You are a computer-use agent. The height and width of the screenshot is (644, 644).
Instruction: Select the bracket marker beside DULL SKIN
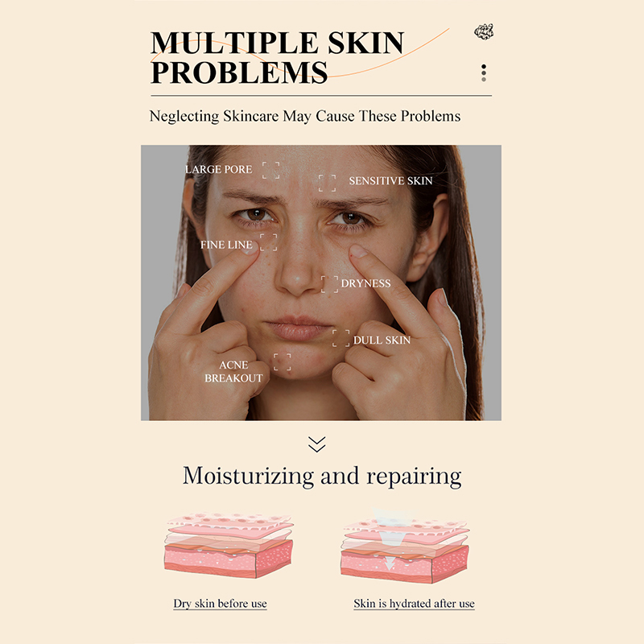click(x=341, y=338)
